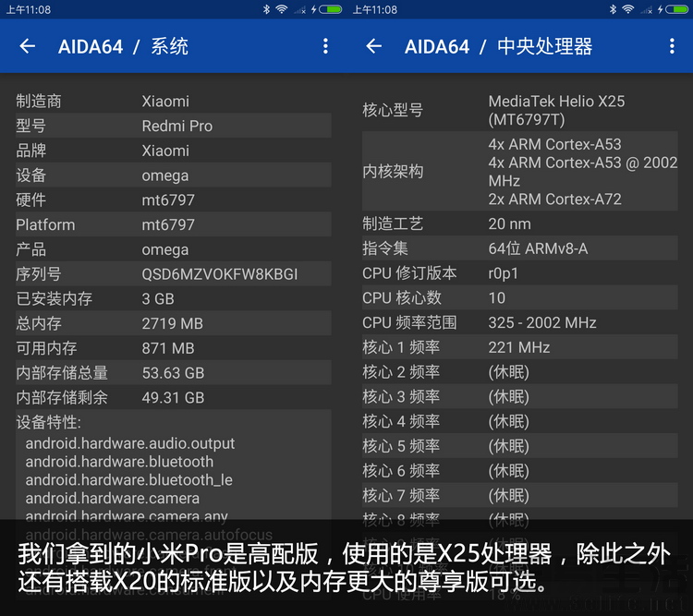Tap android.hardware.bluetooth_le entry

pos(129,480)
